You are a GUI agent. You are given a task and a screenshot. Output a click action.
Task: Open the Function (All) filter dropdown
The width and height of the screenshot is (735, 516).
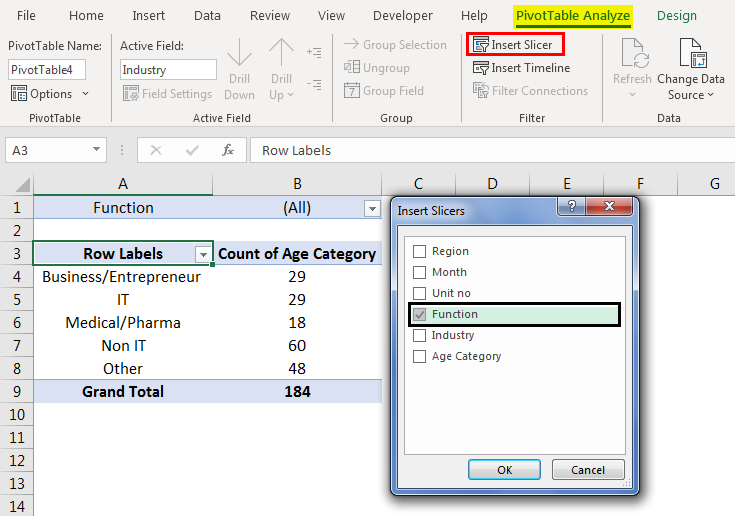click(x=372, y=209)
